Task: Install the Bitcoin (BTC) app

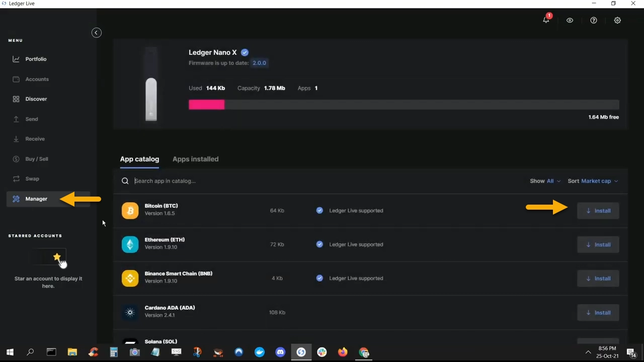Action: coord(598,211)
